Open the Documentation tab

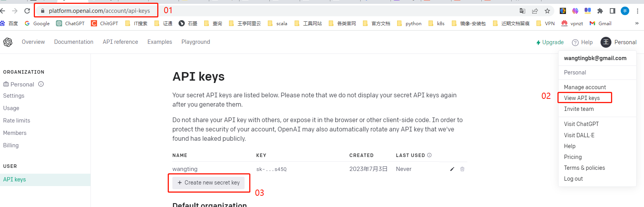[74, 42]
